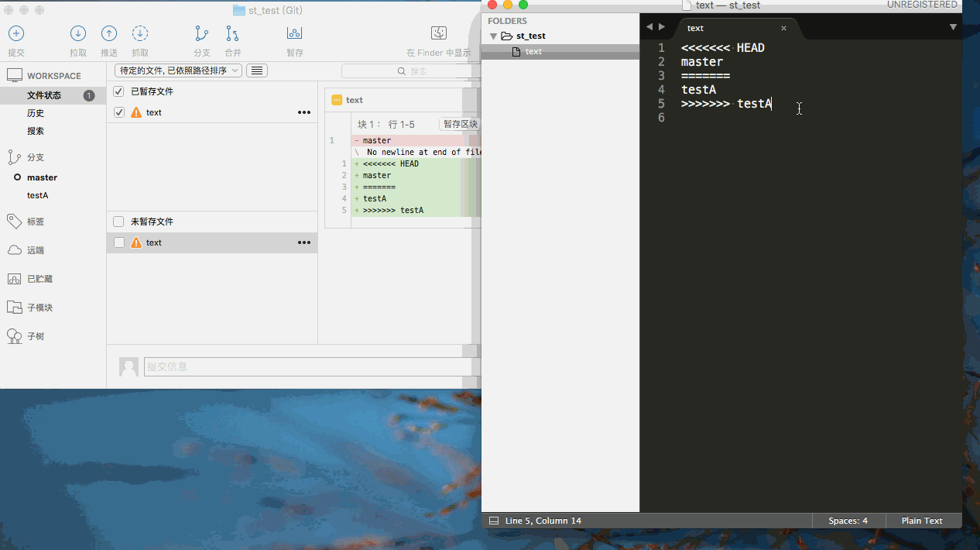Screen dimensions: 980x550
Task: Open options menu for unstaged text file
Action: (304, 242)
